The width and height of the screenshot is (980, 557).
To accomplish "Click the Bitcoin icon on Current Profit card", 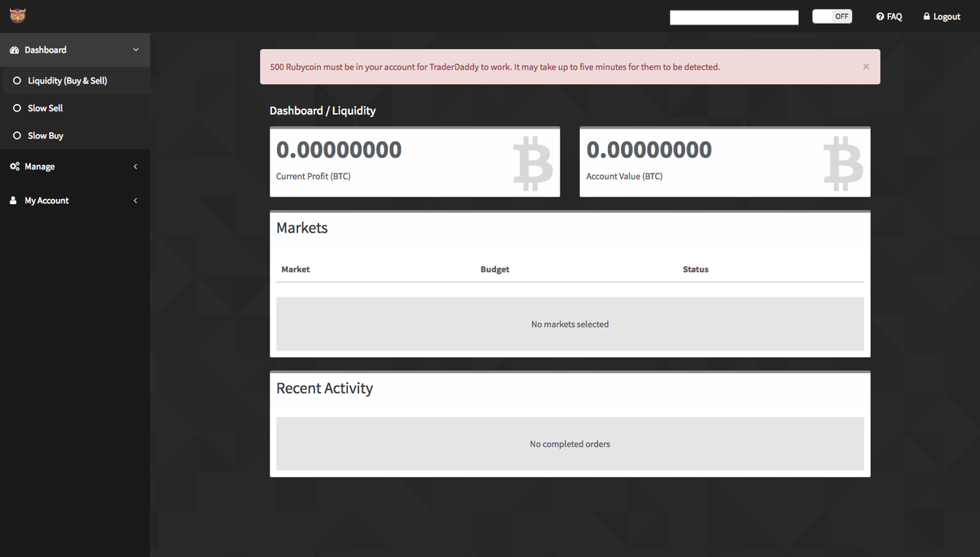I will pos(533,161).
